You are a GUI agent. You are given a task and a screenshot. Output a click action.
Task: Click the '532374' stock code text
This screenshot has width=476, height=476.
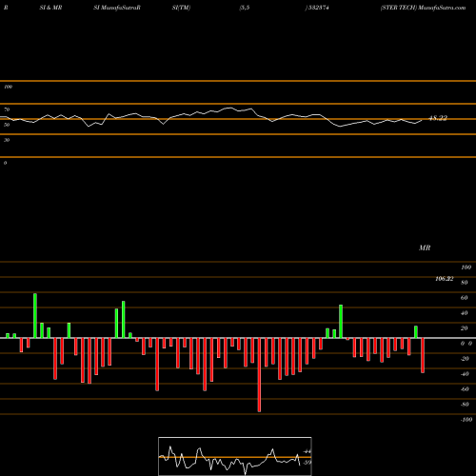point(318,8)
